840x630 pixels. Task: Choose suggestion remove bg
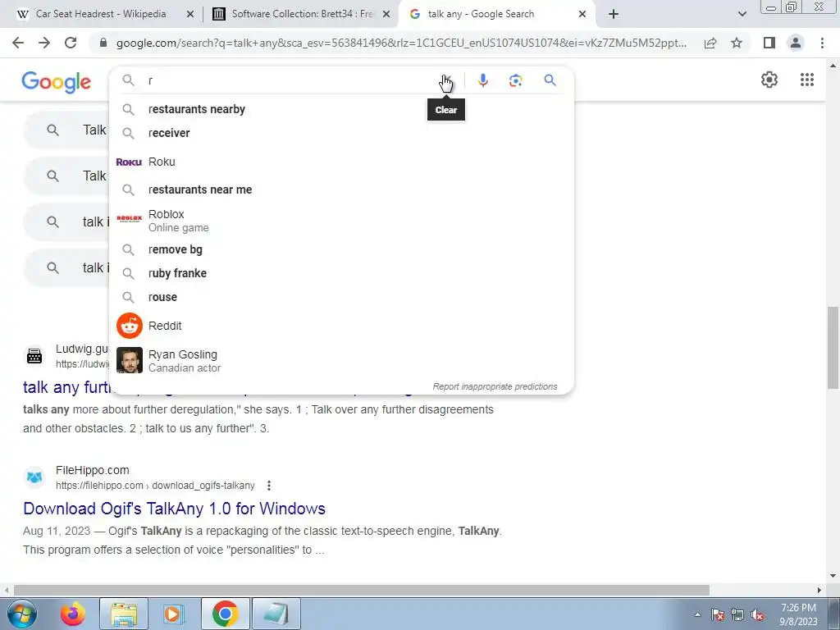coord(341,249)
